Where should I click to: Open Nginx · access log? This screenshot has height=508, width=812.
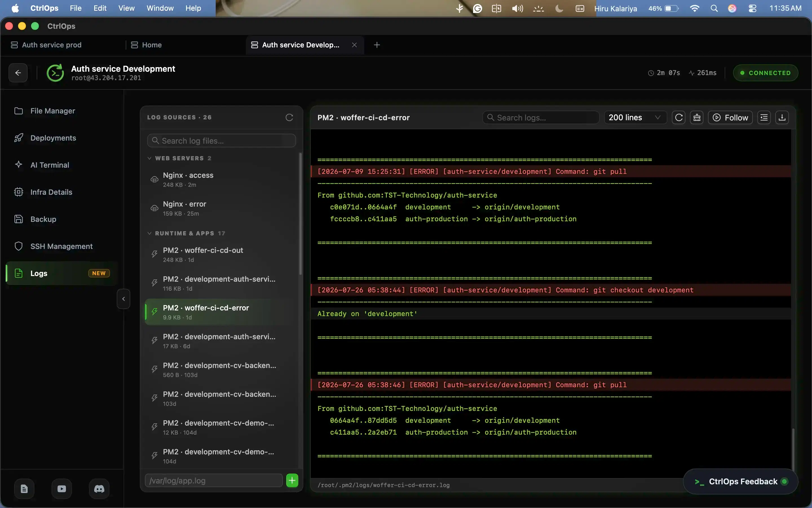click(x=221, y=179)
